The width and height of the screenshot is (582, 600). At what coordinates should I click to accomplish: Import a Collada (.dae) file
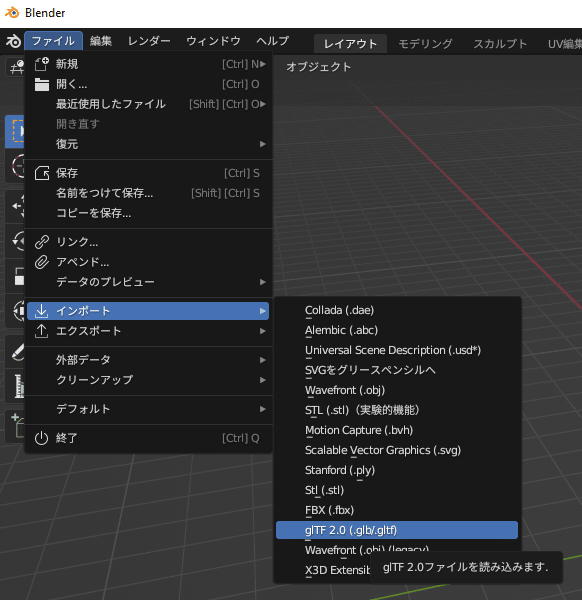[x=397, y=310]
